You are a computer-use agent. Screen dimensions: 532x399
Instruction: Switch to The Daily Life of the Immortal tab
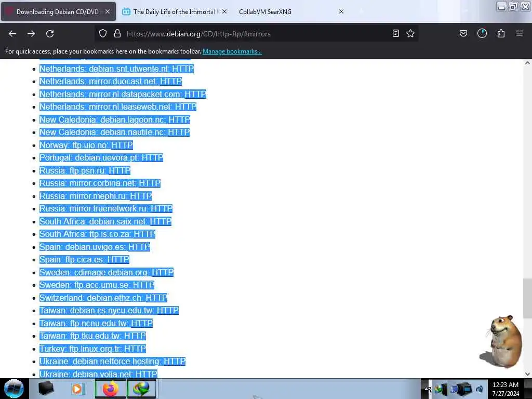tap(174, 12)
